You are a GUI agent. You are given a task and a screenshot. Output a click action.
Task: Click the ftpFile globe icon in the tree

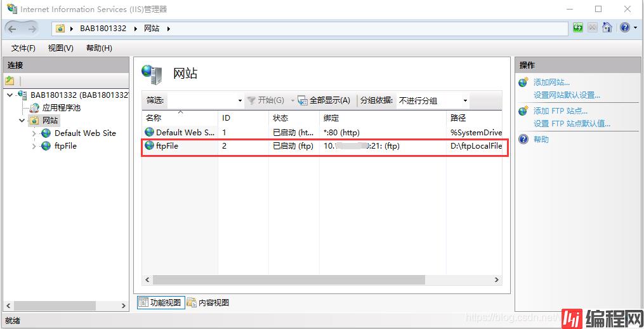coord(46,146)
